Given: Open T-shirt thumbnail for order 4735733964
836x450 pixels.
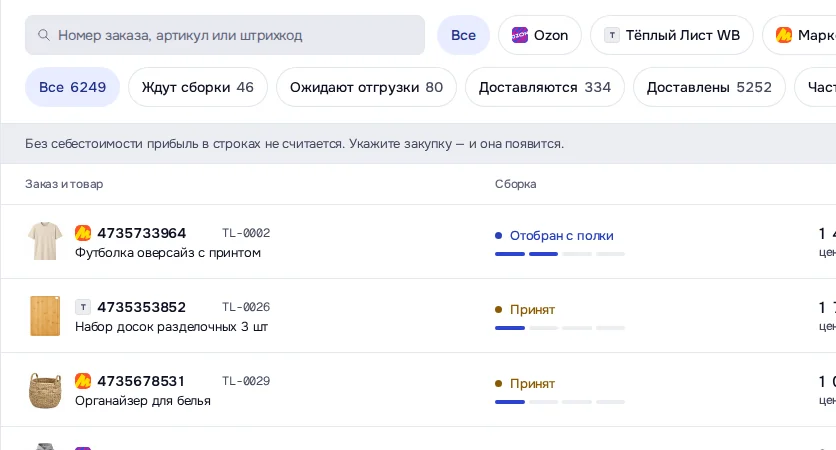Looking at the screenshot, I should coord(45,242).
